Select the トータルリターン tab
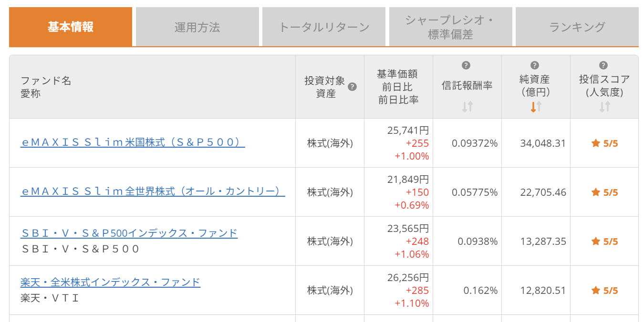The height and width of the screenshot is (322, 644). [x=324, y=27]
